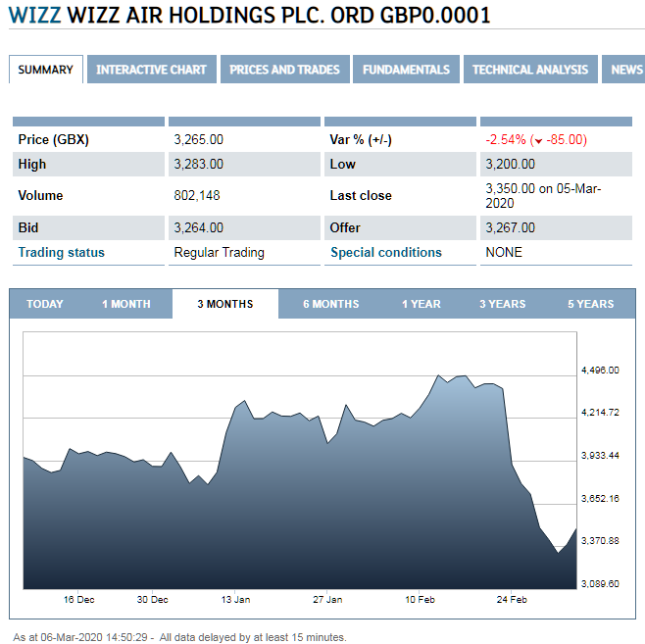
Task: Select the 3 Months chart range
Action: (225, 304)
